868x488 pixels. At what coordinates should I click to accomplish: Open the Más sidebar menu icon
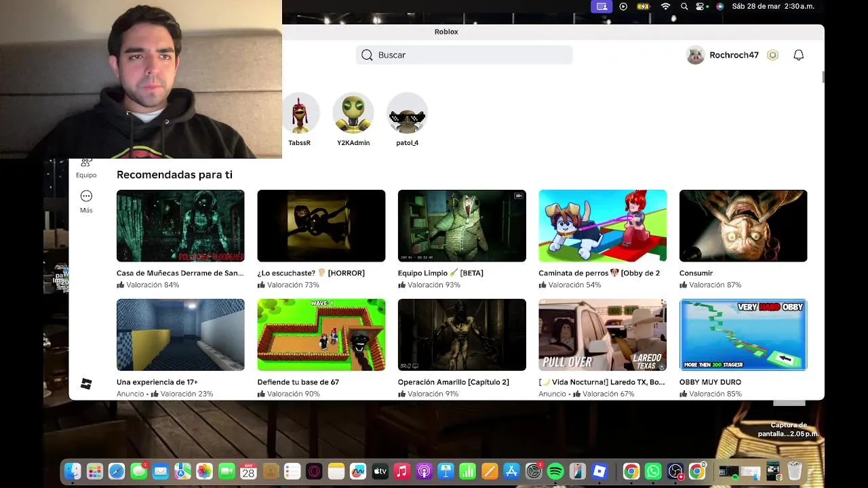tap(86, 196)
